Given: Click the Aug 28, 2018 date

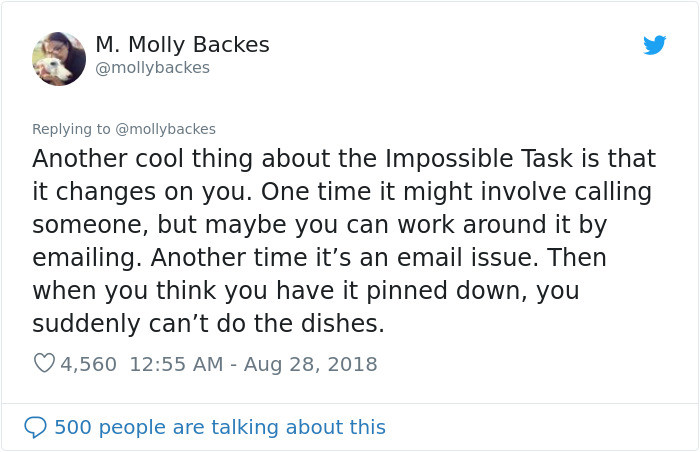Looking at the screenshot, I should point(311,364).
